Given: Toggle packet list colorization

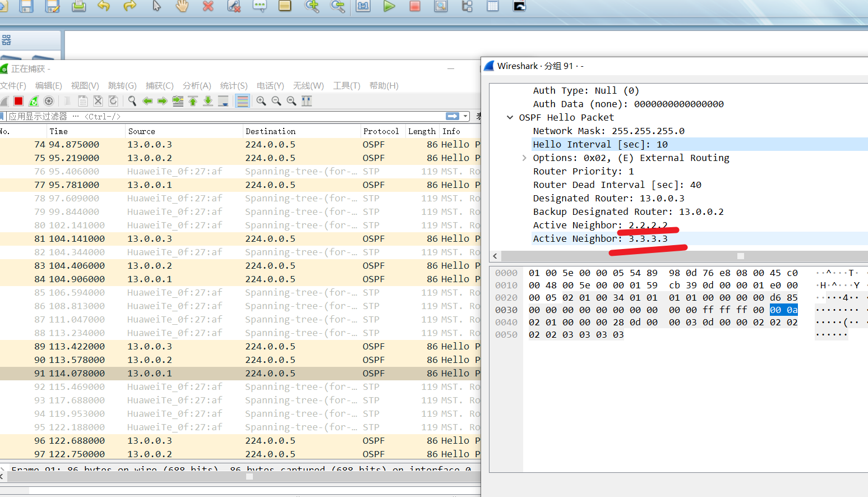Looking at the screenshot, I should 243,101.
